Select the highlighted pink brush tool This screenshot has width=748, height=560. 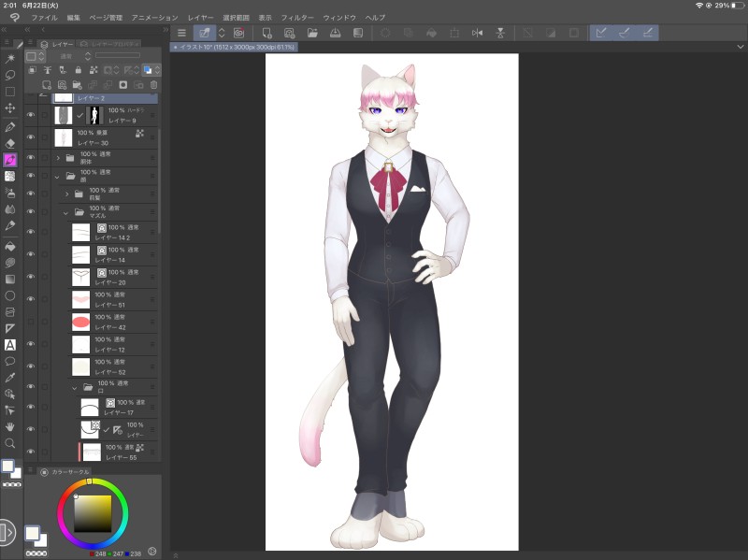coord(10,160)
